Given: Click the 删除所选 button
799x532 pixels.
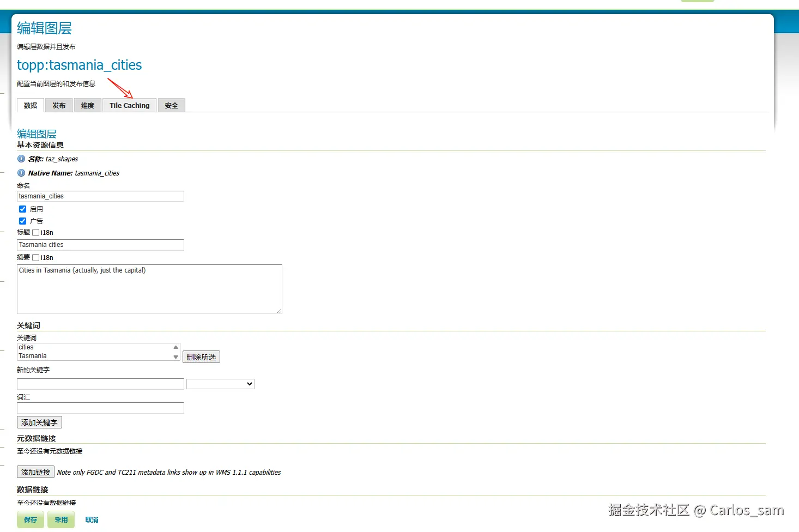Looking at the screenshot, I should click(x=201, y=357).
